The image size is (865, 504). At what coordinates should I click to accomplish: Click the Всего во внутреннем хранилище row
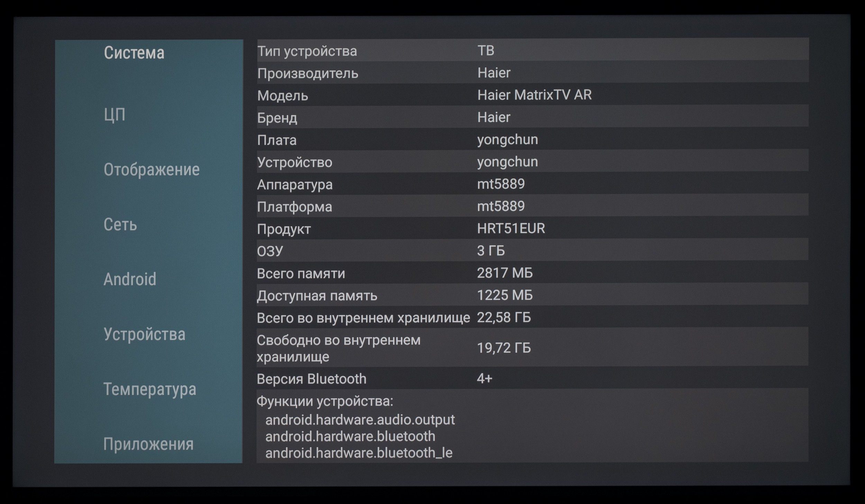coord(532,317)
